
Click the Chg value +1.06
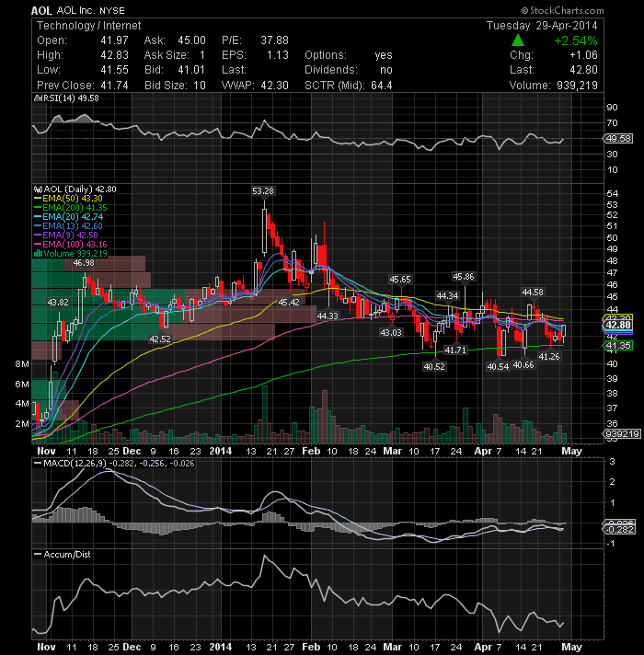coord(583,54)
